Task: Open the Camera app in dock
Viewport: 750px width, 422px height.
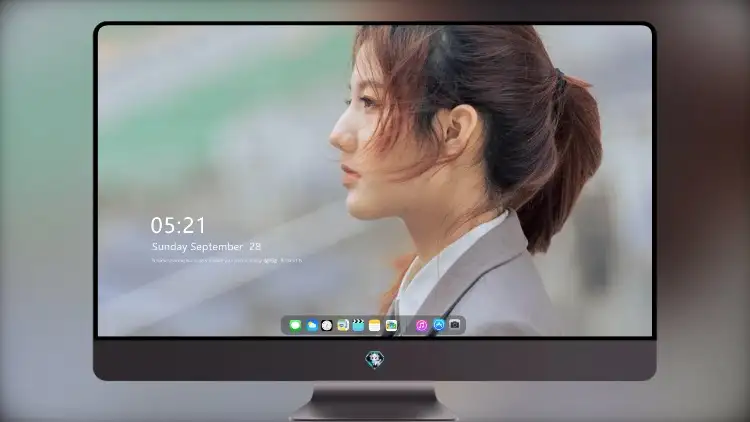Action: [x=455, y=325]
